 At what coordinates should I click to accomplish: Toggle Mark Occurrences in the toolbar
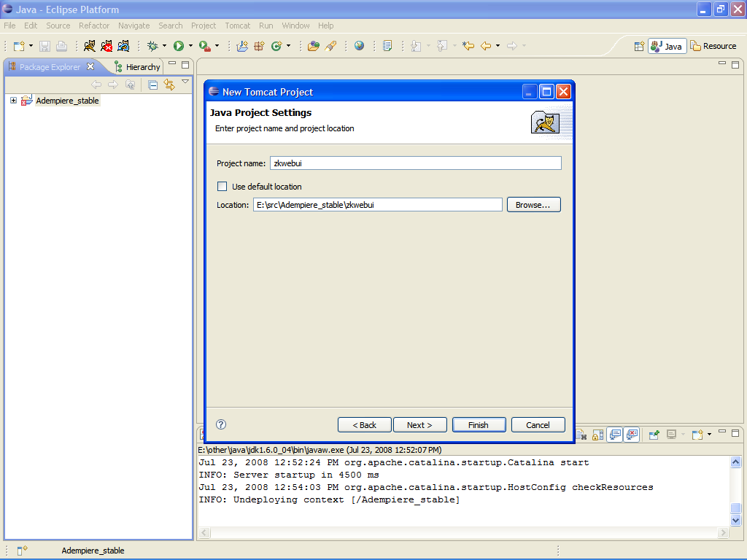[387, 46]
